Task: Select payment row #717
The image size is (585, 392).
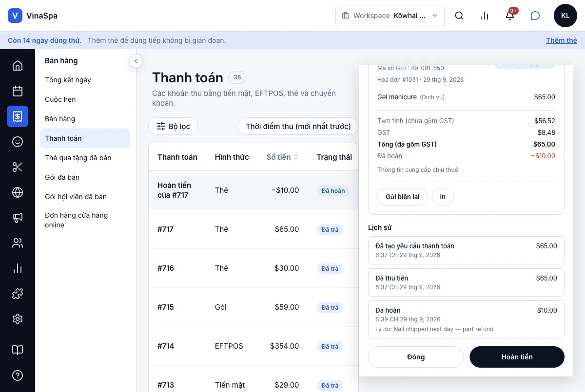Action: click(253, 229)
